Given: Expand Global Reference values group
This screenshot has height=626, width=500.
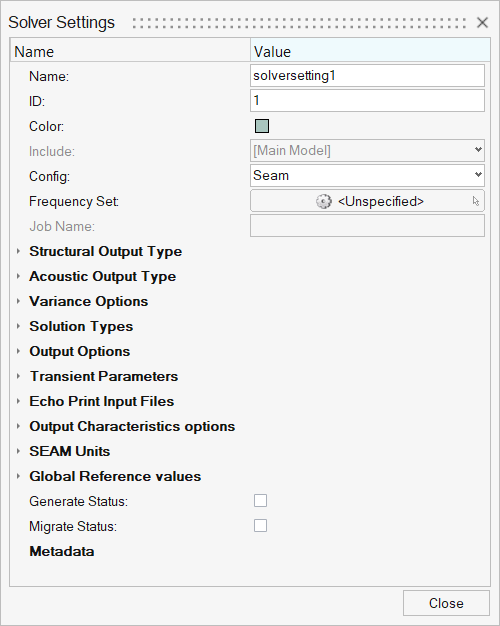Looking at the screenshot, I should [18, 476].
